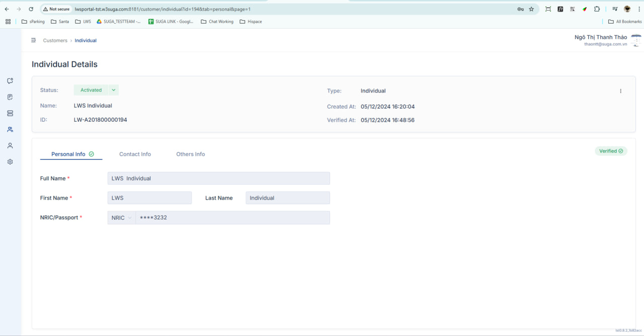Open the LWS bookmark folder
The width and height of the screenshot is (644, 336).
coord(83,22)
